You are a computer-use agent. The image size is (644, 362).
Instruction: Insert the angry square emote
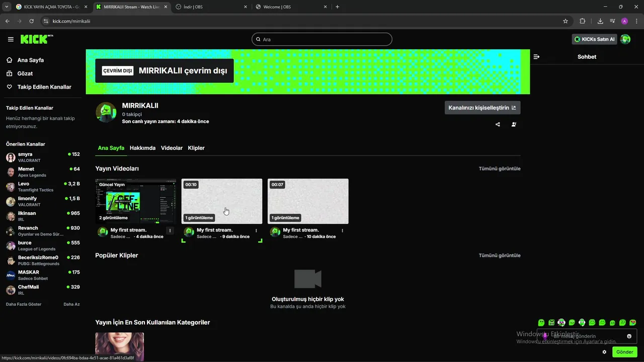tap(551, 323)
